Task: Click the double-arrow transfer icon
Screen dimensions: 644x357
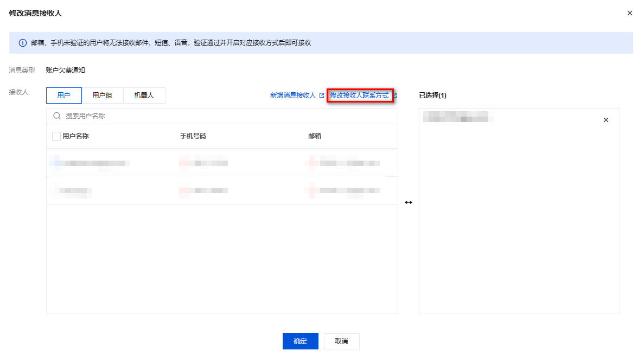Action: [408, 202]
